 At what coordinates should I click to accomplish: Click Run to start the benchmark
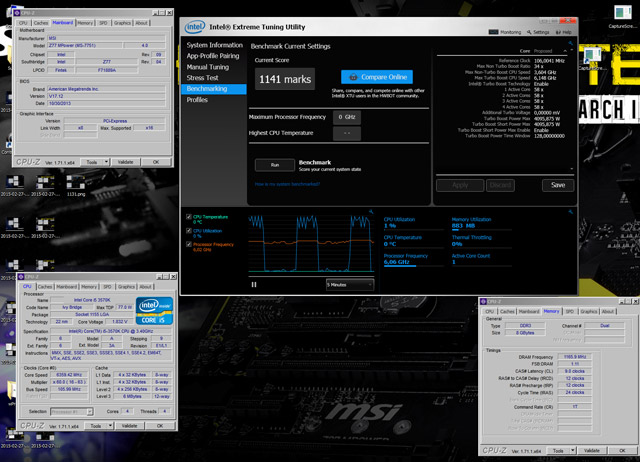(x=275, y=165)
